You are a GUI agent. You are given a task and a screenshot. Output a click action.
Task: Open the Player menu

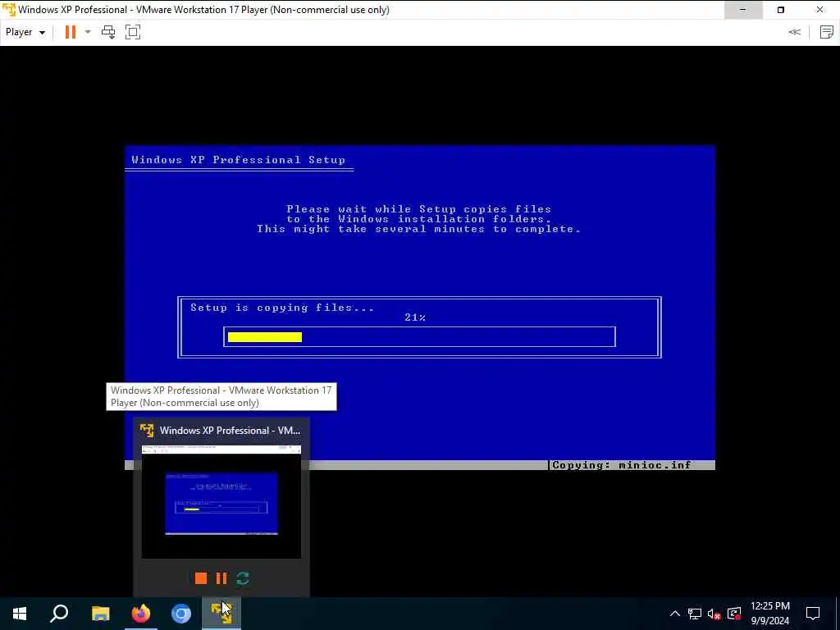[25, 32]
